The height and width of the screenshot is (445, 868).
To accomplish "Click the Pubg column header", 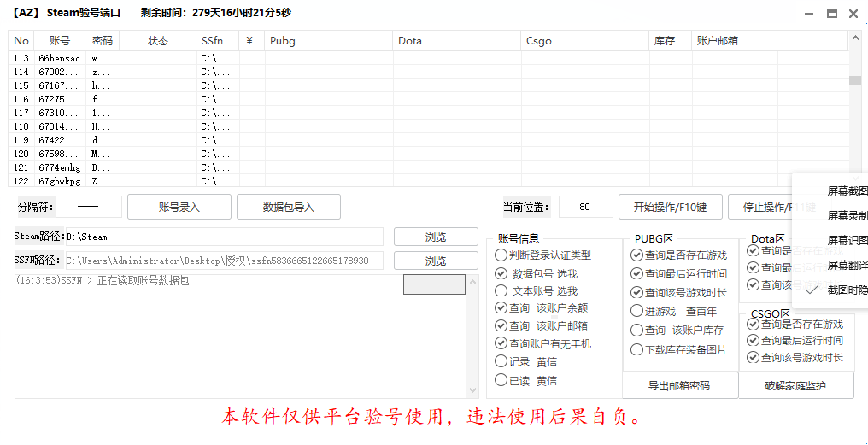I will 329,40.
